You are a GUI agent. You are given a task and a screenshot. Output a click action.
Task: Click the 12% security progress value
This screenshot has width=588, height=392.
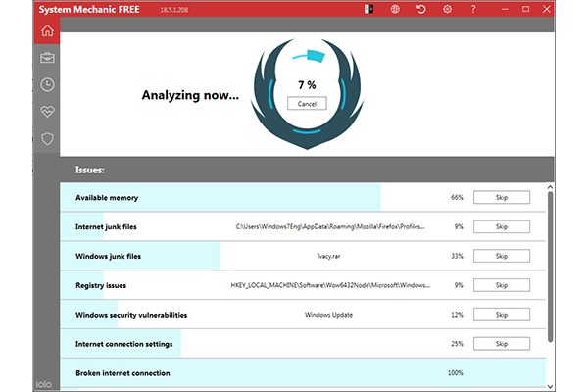457,315
